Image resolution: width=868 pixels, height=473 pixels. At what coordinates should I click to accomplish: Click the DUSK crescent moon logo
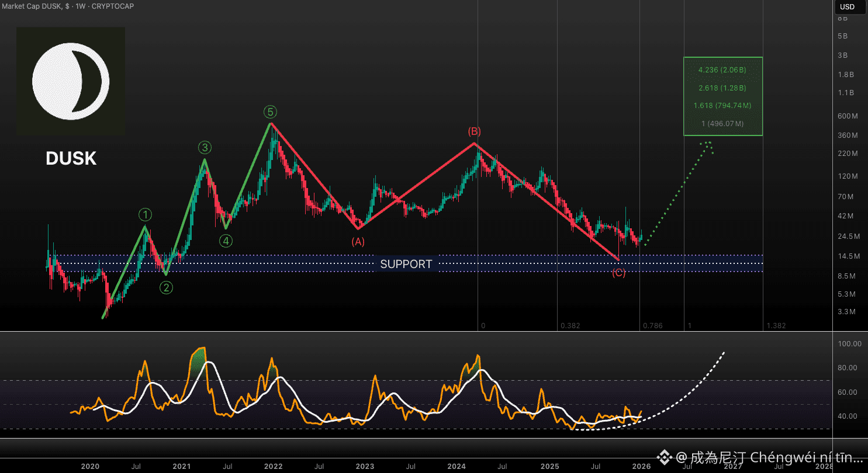71,81
